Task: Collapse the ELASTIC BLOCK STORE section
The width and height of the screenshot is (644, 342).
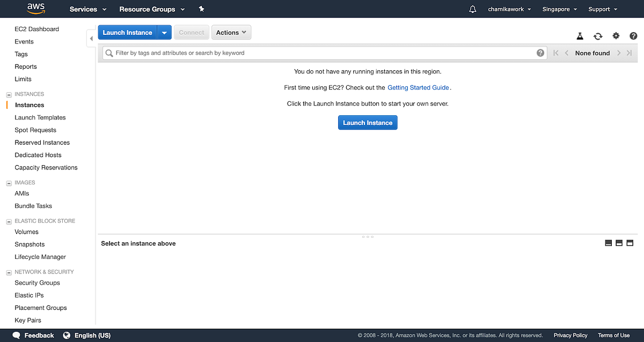Action: pyautogui.click(x=8, y=221)
